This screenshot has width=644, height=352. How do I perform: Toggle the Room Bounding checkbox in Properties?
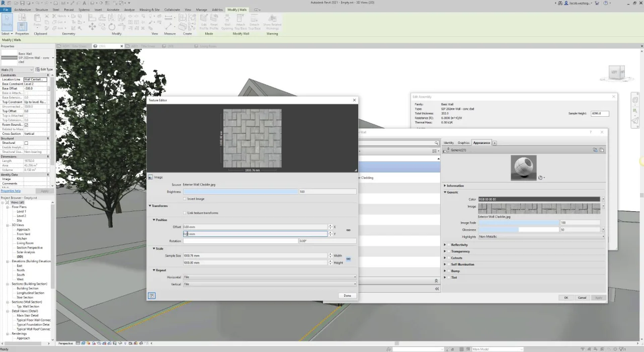click(26, 125)
